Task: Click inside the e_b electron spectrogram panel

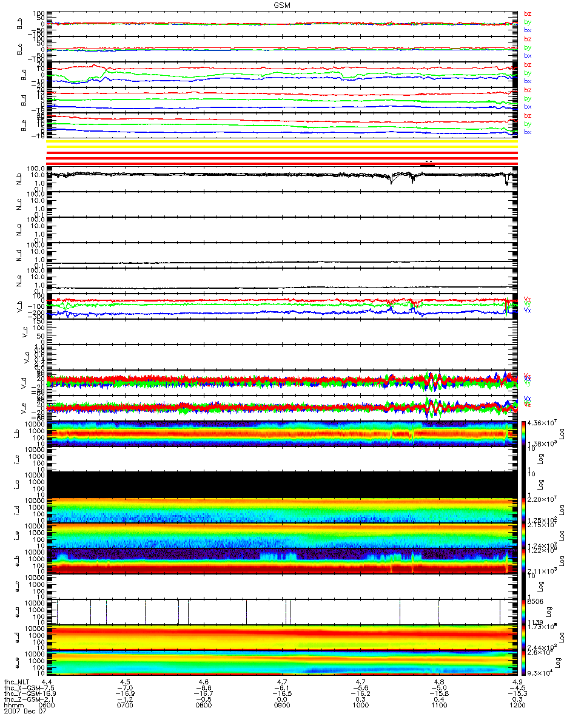Action: (x=281, y=562)
